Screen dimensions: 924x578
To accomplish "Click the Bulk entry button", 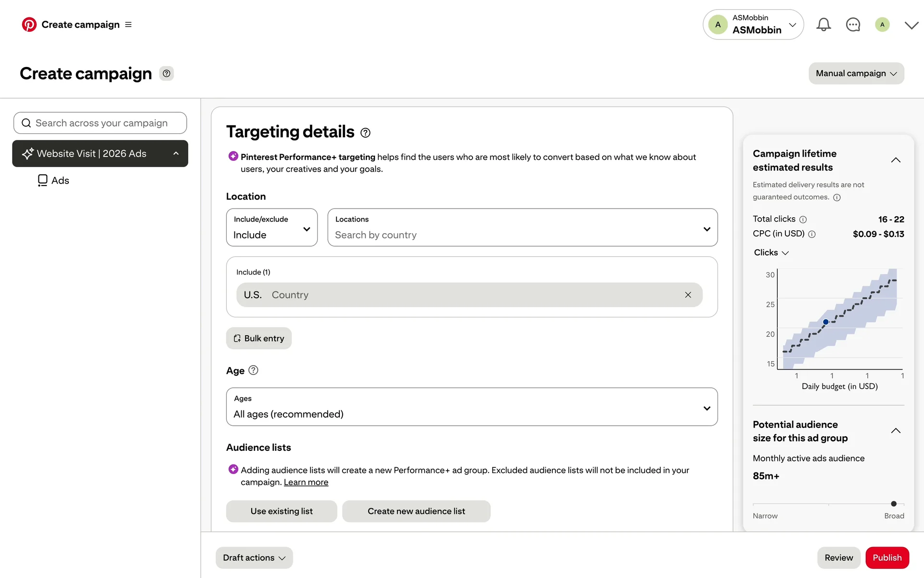I will point(259,338).
